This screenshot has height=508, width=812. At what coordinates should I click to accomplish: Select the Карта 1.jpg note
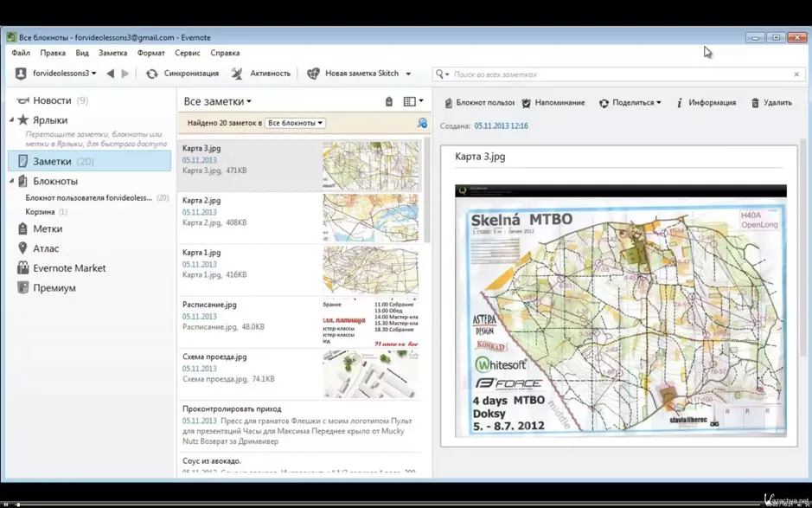pyautogui.click(x=300, y=271)
